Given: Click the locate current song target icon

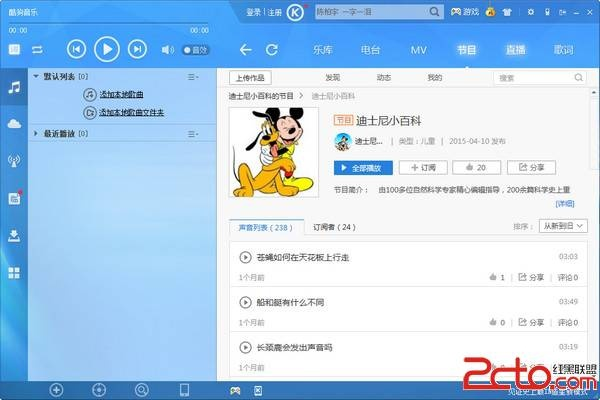Looking at the screenshot, I should [99, 390].
